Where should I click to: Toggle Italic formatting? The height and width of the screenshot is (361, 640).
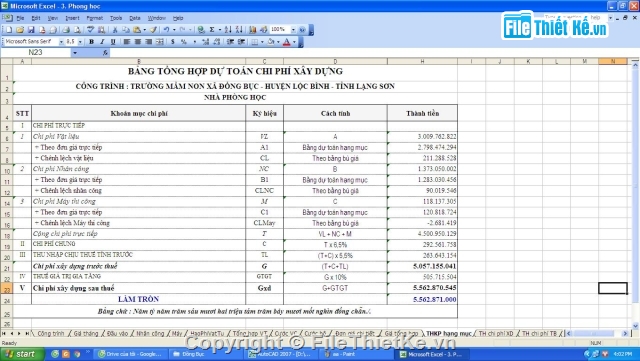pyautogui.click(x=102, y=42)
